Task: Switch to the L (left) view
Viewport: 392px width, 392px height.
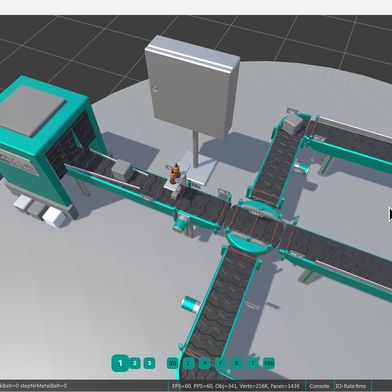Action: click(x=189, y=363)
